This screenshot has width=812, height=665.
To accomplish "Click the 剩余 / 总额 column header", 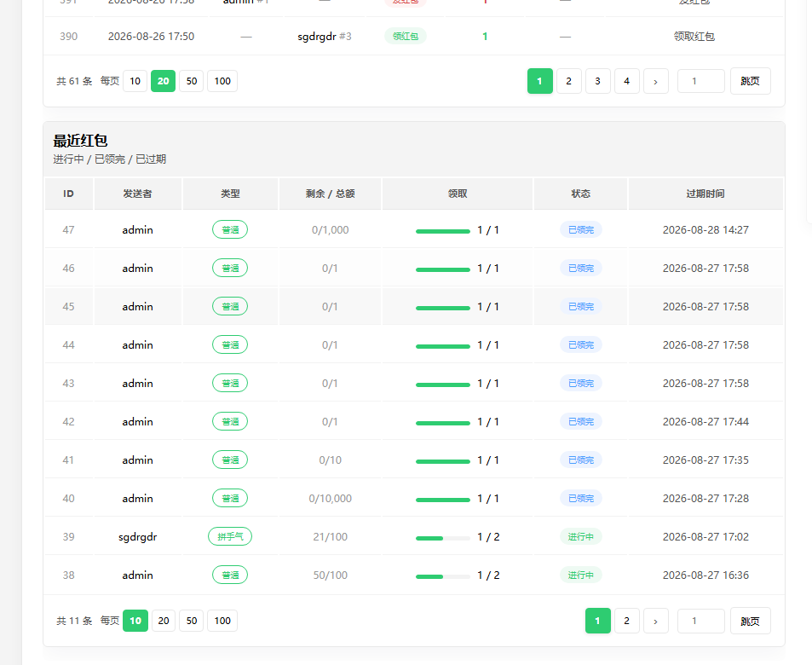I will click(x=331, y=194).
